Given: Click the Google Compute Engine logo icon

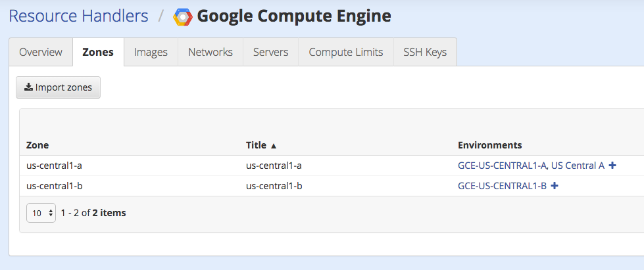Looking at the screenshot, I should point(182,16).
